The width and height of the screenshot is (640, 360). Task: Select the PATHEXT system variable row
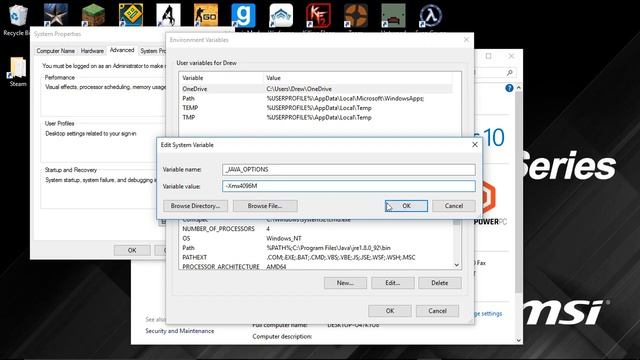316,257
